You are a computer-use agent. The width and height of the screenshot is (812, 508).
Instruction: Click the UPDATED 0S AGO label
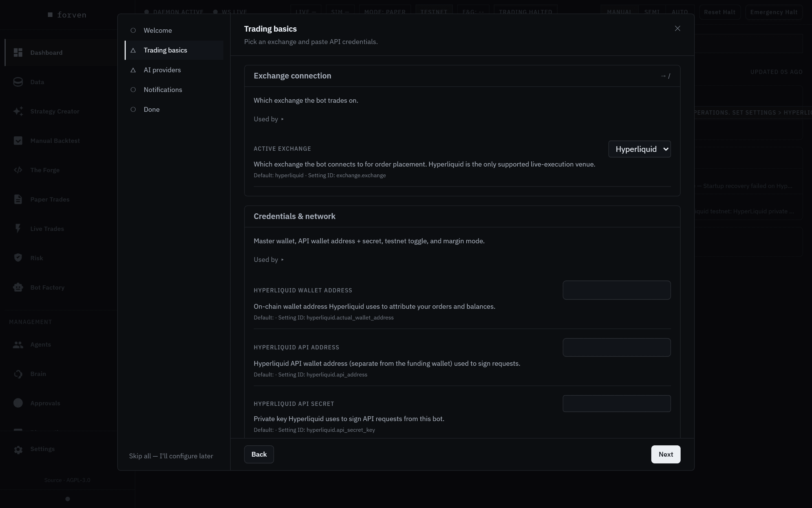point(776,72)
